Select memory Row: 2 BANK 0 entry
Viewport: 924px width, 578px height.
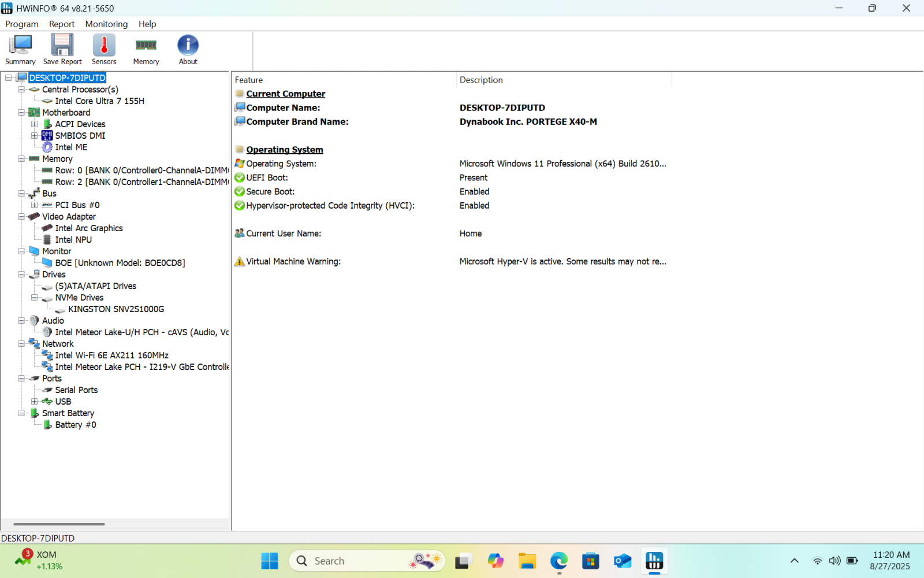pos(141,181)
